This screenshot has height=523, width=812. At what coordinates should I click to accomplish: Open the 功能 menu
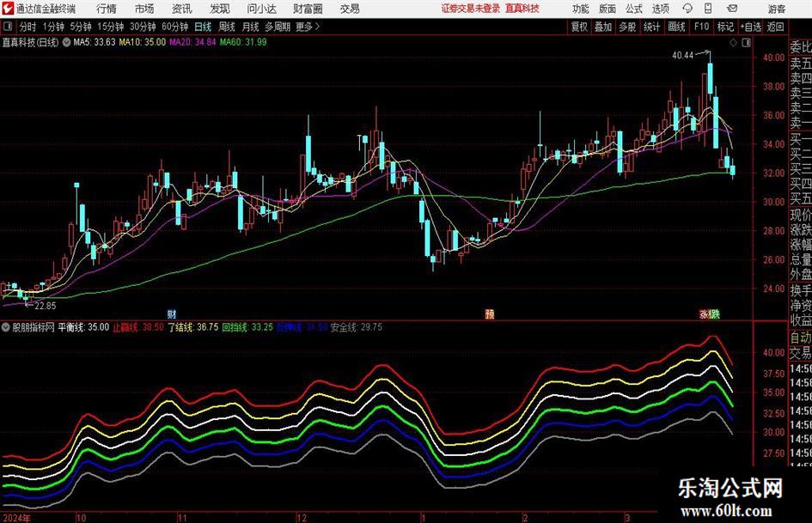pyautogui.click(x=581, y=9)
